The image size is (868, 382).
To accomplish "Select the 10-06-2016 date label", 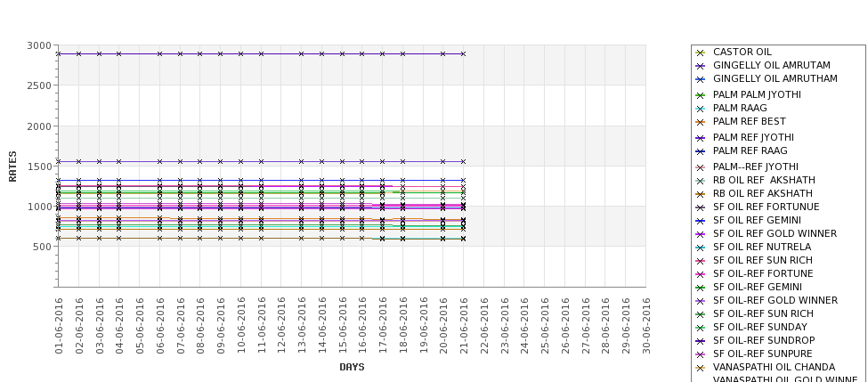I will pos(240,326).
